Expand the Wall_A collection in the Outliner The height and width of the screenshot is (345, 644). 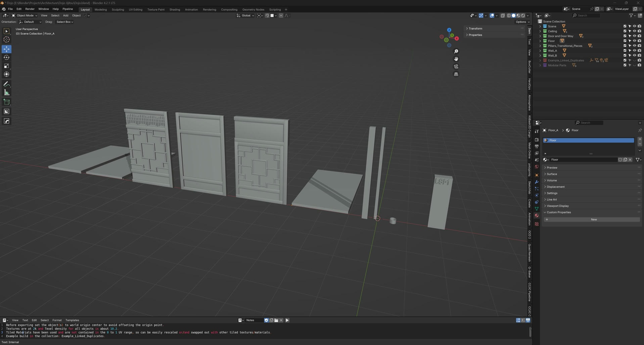pyautogui.click(x=540, y=50)
